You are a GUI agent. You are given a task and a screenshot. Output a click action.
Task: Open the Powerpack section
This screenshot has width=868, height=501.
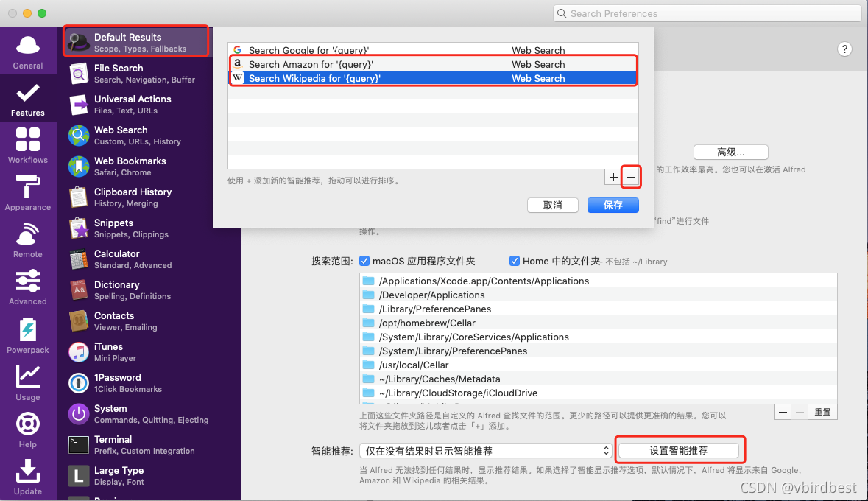pos(28,335)
